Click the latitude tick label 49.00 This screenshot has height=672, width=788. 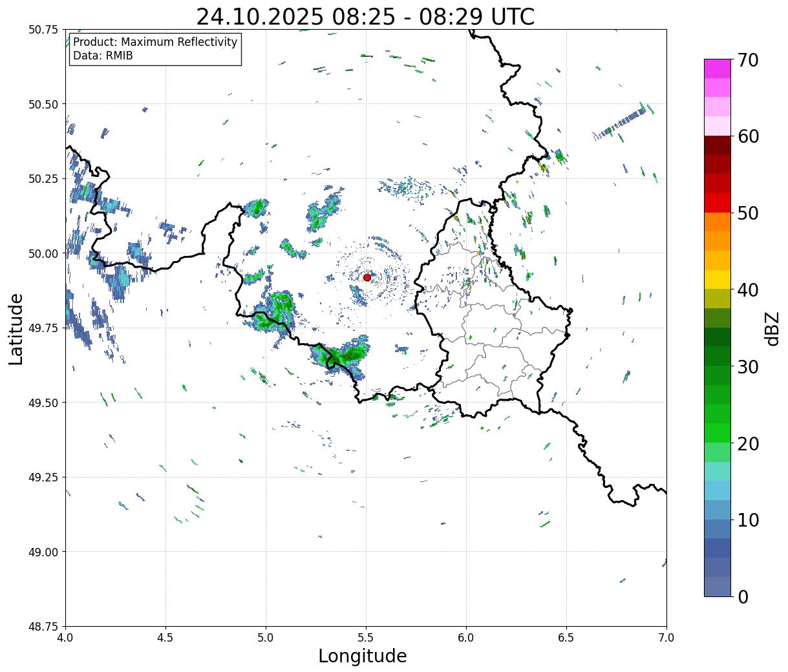[43, 552]
